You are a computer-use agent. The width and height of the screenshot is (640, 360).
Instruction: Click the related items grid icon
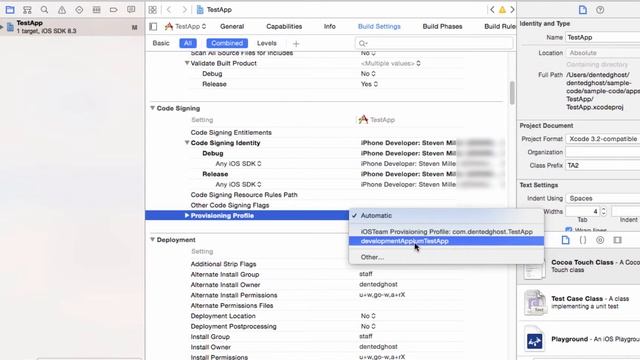[152, 10]
